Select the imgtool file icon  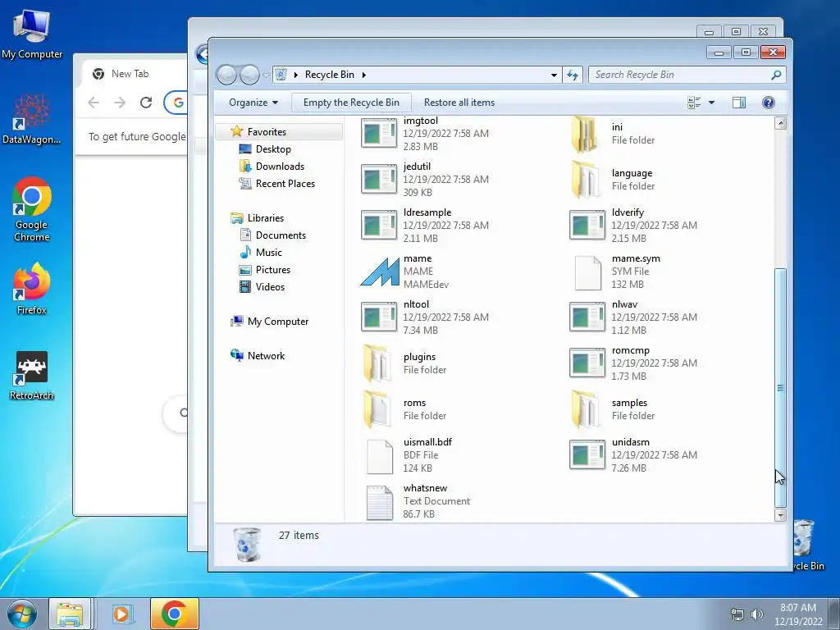click(379, 134)
